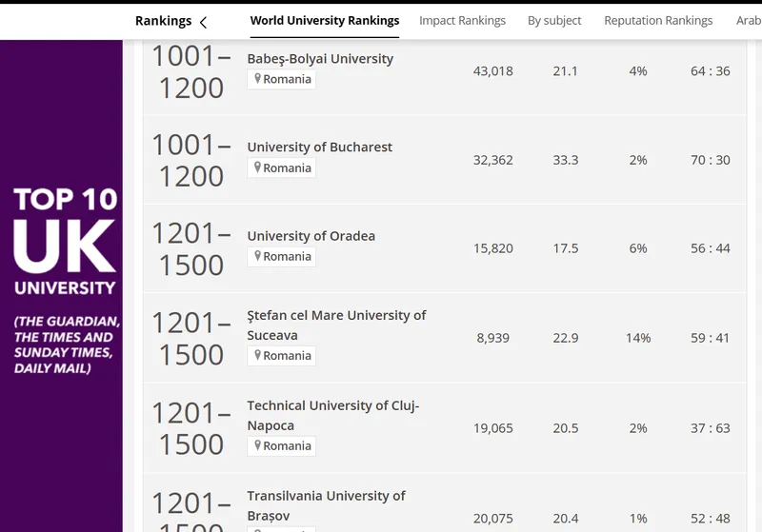Select the Reputation Rankings tab
Viewport: 762px width, 532px height.
coord(658,21)
